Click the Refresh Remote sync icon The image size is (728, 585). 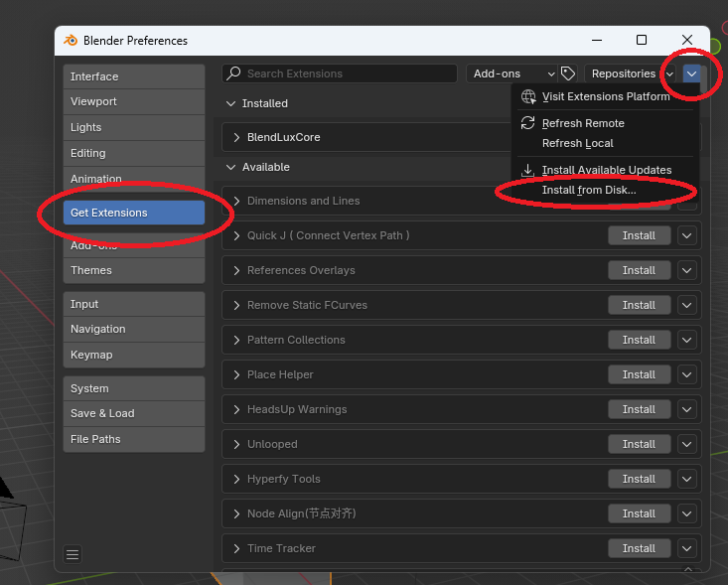click(x=528, y=123)
